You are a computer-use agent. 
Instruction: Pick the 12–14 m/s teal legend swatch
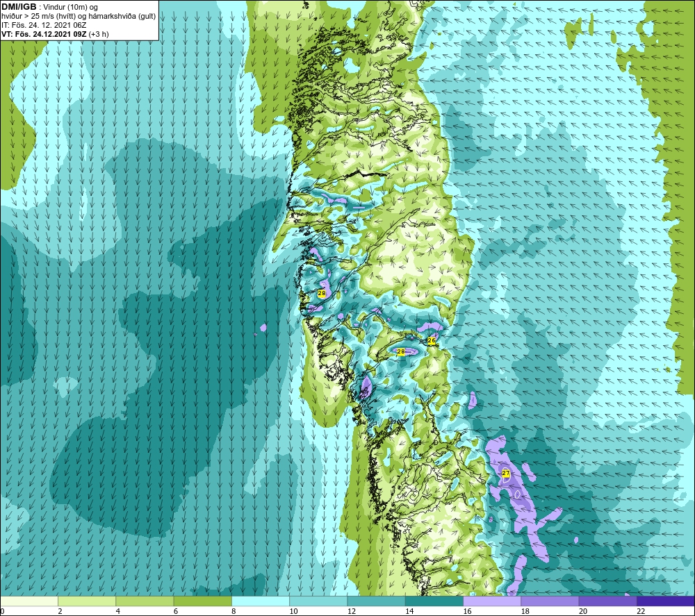(376, 601)
